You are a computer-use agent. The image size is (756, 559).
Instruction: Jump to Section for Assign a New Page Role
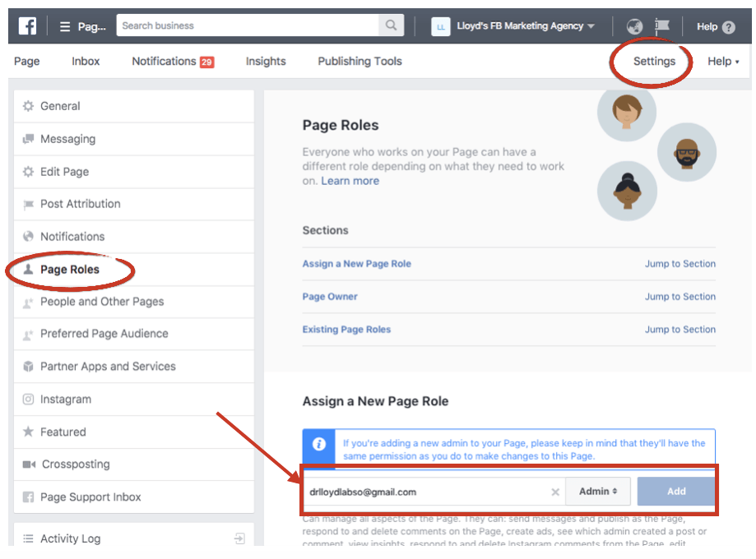(680, 264)
